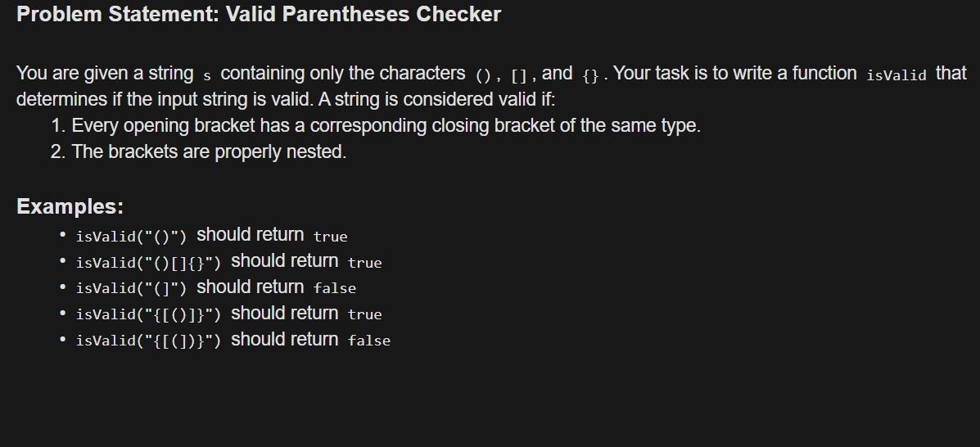This screenshot has height=447, width=980.
Task: Click rule one about opening brackets
Action: [x=376, y=125]
